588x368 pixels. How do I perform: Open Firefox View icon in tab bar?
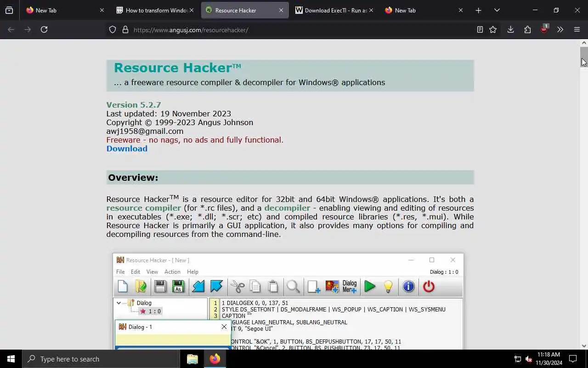coord(9,10)
